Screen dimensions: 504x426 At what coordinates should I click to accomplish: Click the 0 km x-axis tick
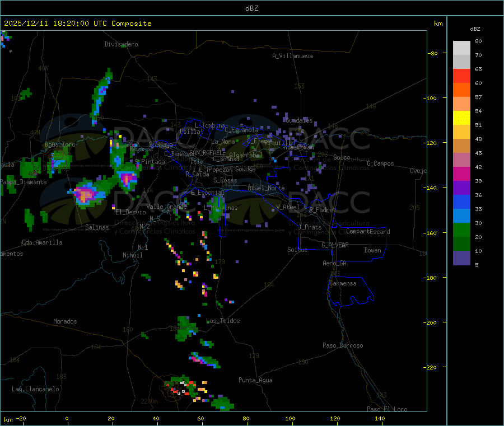67,419
